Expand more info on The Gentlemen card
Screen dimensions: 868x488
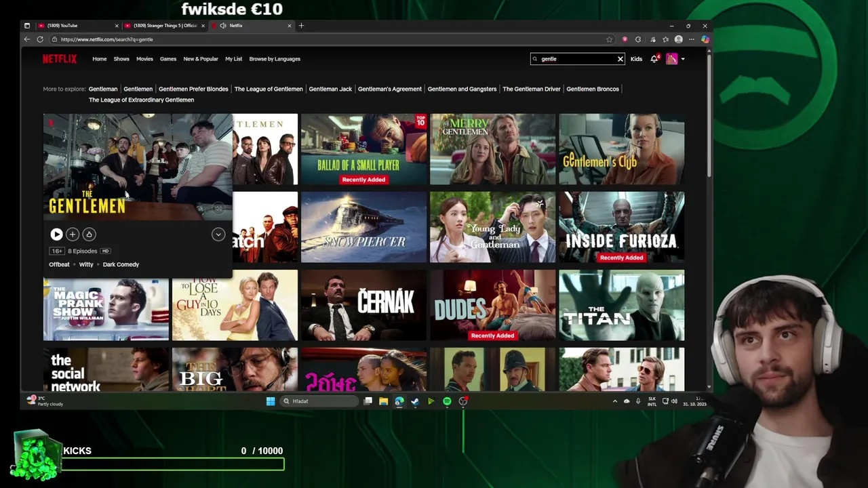[218, 234]
